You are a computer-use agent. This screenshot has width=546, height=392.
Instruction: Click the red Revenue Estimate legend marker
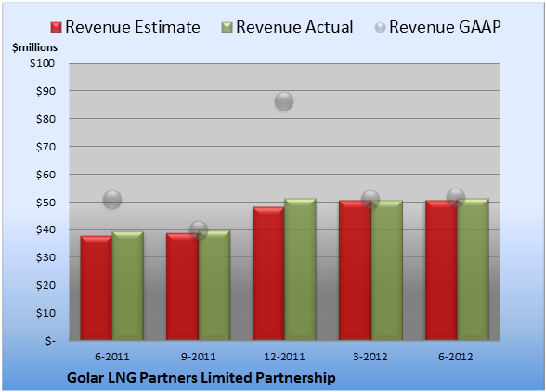coord(56,28)
